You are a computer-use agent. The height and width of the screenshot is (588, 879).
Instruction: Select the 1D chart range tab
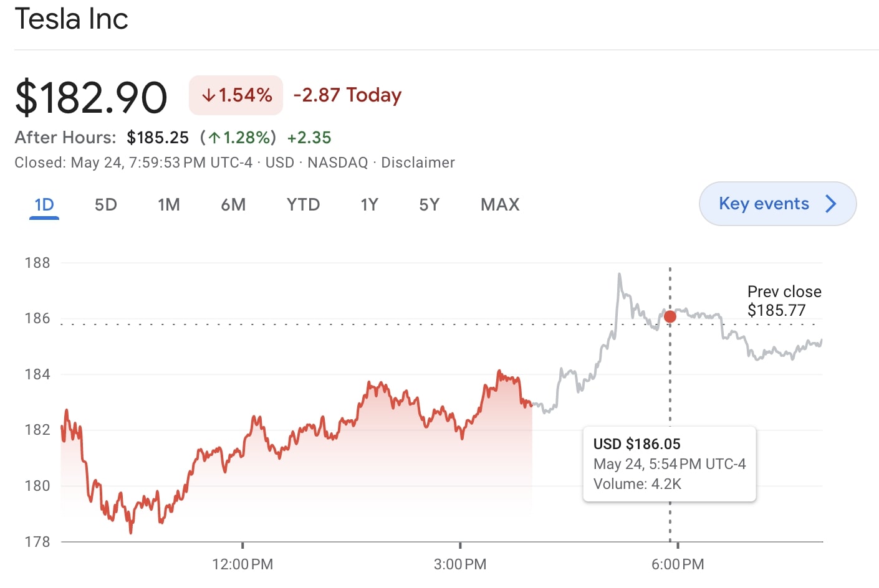(x=44, y=204)
